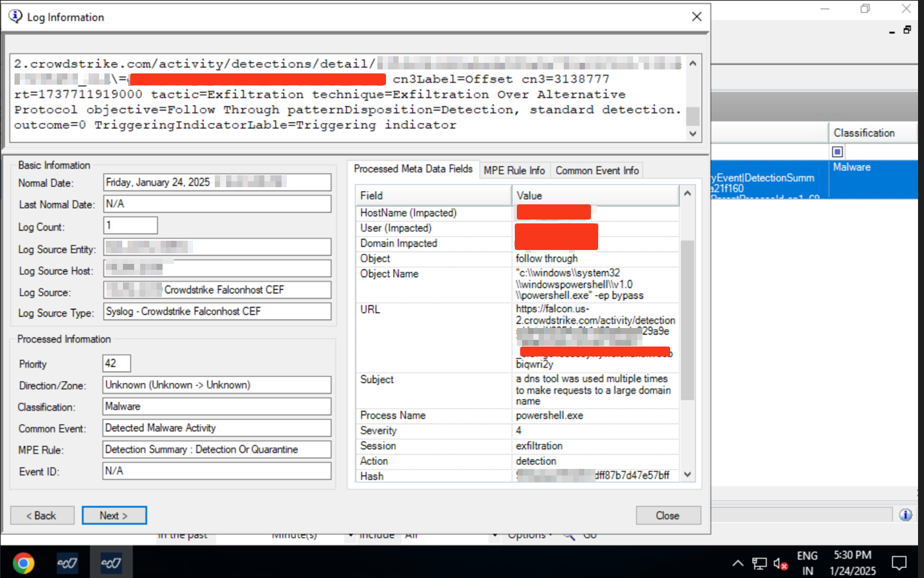
Task: Click the Process Name value powershell.exe
Action: point(549,415)
